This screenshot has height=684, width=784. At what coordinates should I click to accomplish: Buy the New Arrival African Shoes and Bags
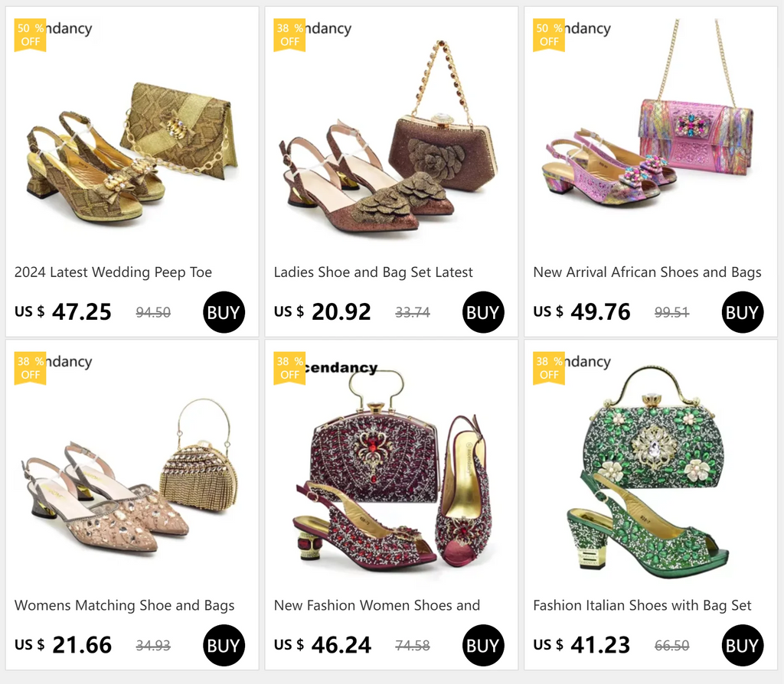(x=742, y=312)
